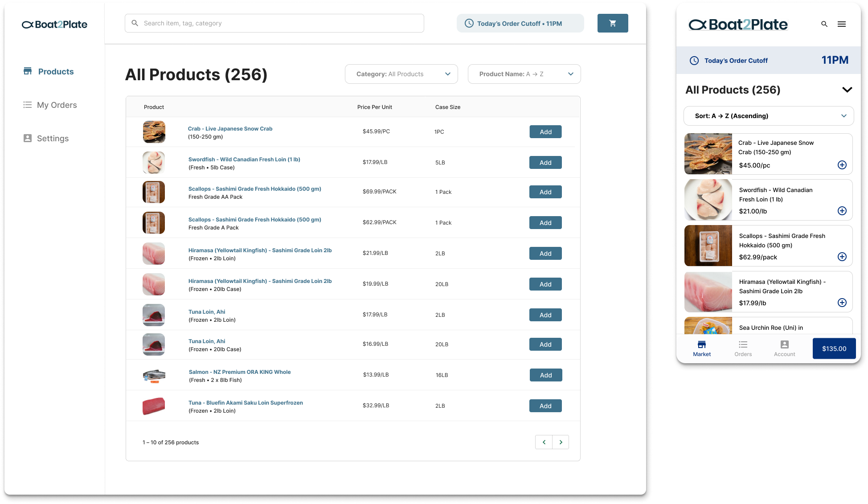Screen dimensions: 868x504
Task: Add Salmon NZ Premium ORA KING to cart
Action: 545,375
